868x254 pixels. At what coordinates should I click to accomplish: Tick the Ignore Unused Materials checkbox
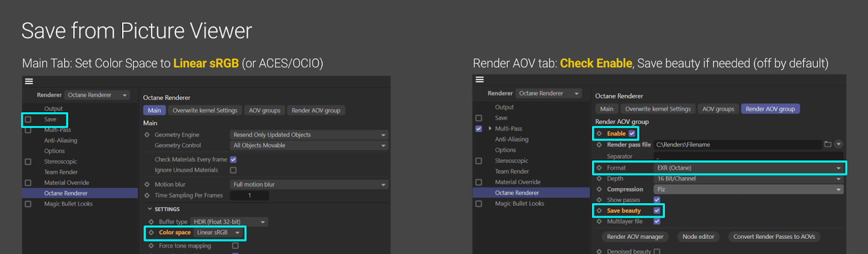coord(233,170)
